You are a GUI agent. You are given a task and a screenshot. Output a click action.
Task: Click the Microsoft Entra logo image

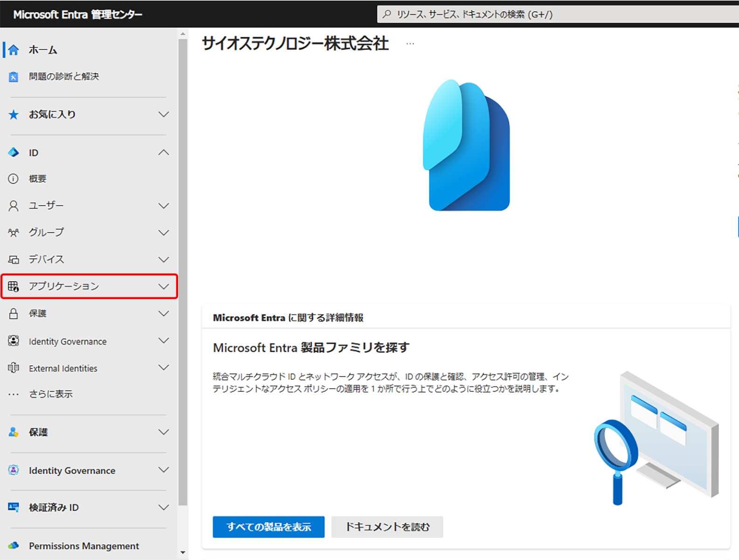coord(466,145)
